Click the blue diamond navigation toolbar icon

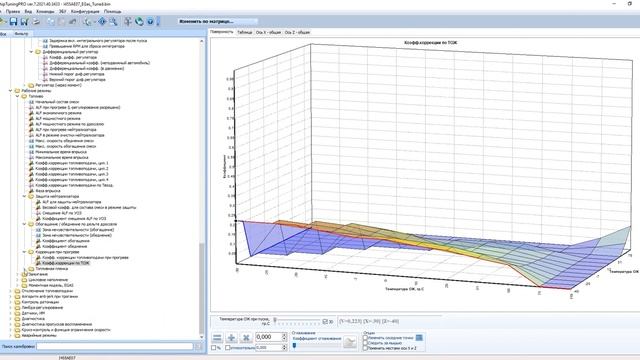[x=102, y=21]
